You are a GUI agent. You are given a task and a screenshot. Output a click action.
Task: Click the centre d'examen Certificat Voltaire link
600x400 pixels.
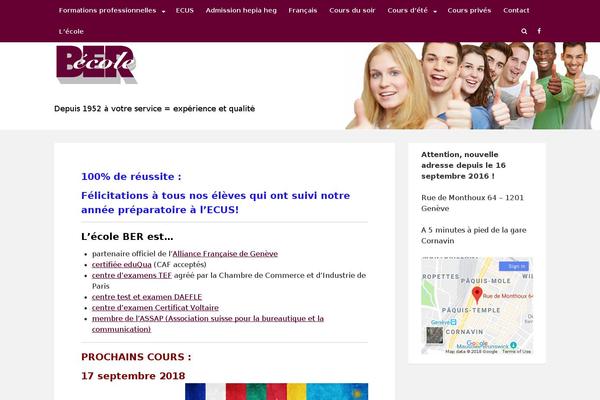(155, 308)
